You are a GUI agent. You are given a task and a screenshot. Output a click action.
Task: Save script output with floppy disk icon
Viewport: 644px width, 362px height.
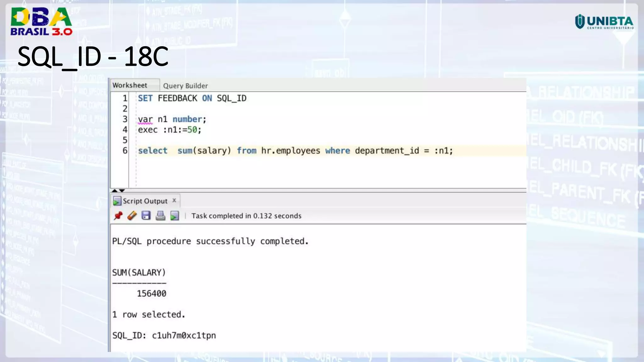146,216
